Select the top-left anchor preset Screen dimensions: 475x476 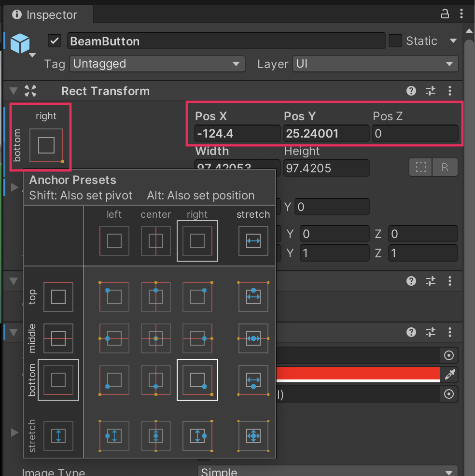[x=114, y=296]
